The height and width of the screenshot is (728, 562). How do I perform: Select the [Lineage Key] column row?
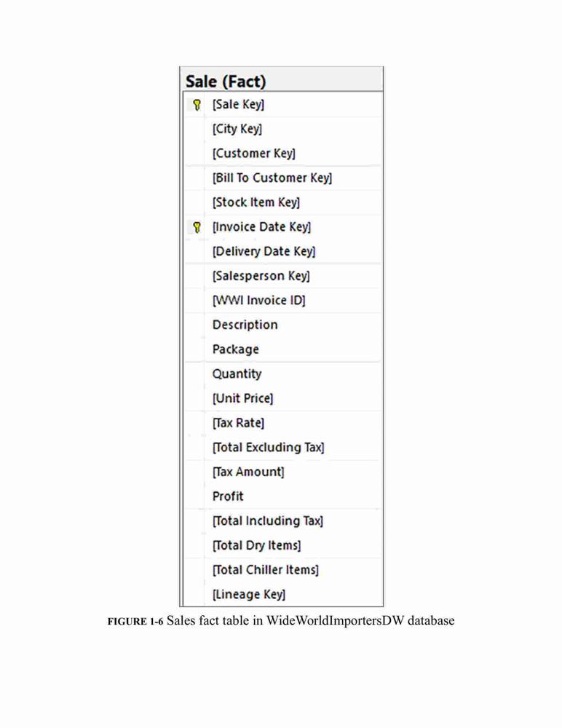[x=283, y=594]
